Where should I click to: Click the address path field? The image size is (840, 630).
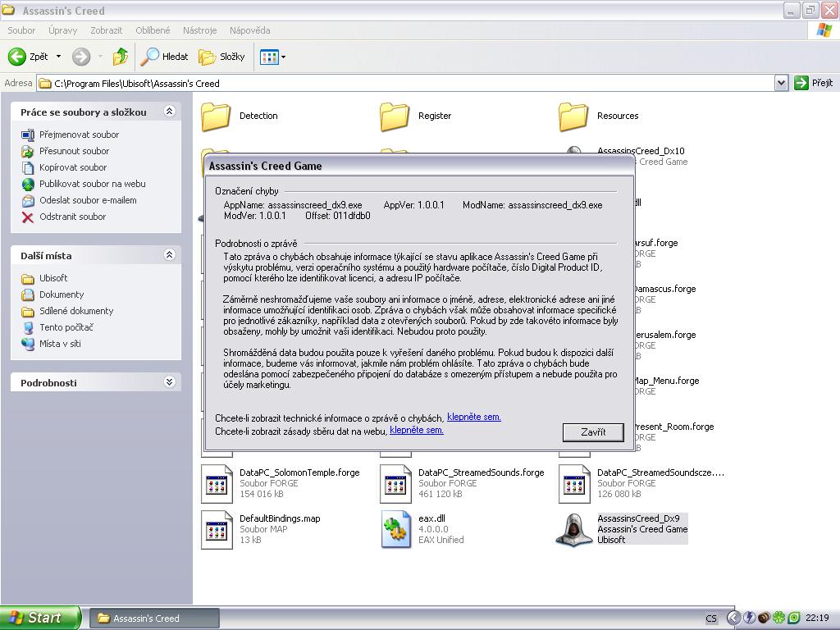click(405, 83)
